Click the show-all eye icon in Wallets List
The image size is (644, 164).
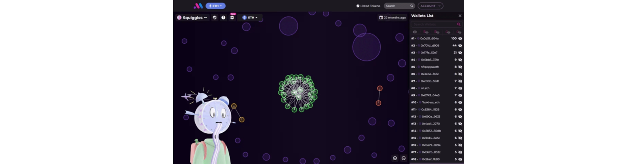click(x=415, y=32)
